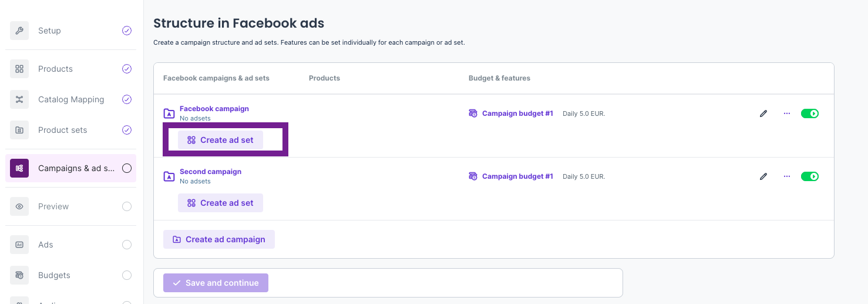Click the Catalog Mapping sidebar icon
Screen dimensions: 868x304
[x=19, y=99]
